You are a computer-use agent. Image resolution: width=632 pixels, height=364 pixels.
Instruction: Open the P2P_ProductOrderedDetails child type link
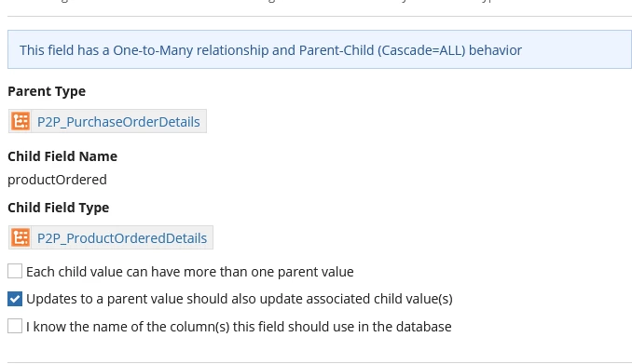(x=122, y=238)
